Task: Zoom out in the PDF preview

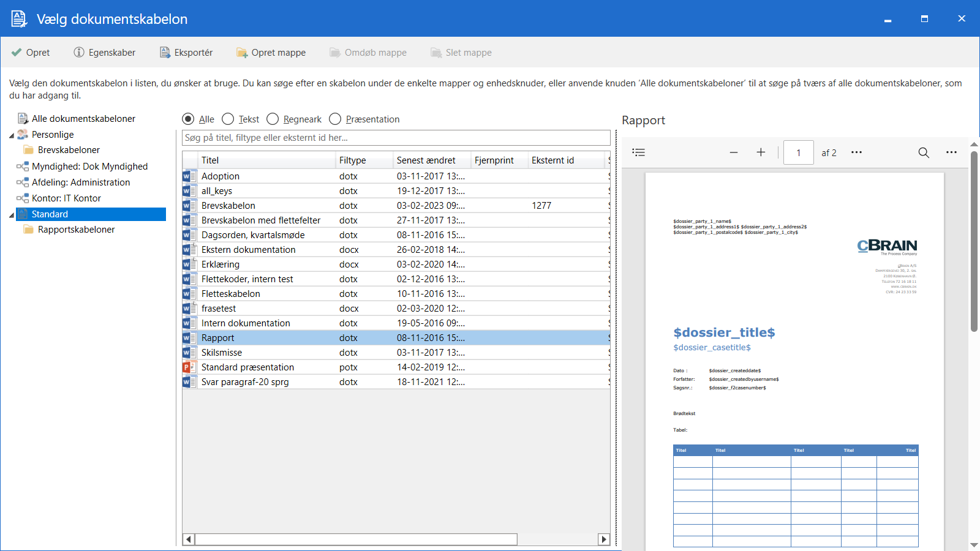Action: pyautogui.click(x=733, y=152)
